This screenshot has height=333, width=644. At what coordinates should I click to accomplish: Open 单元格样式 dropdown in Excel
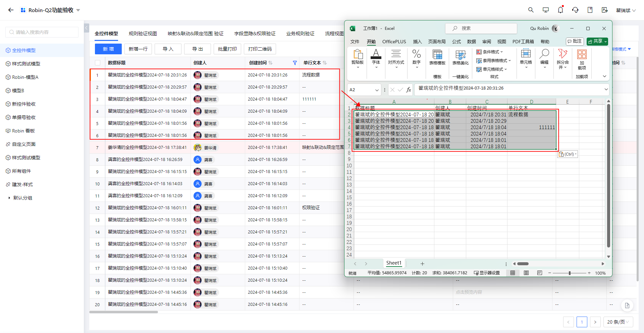(x=492, y=69)
